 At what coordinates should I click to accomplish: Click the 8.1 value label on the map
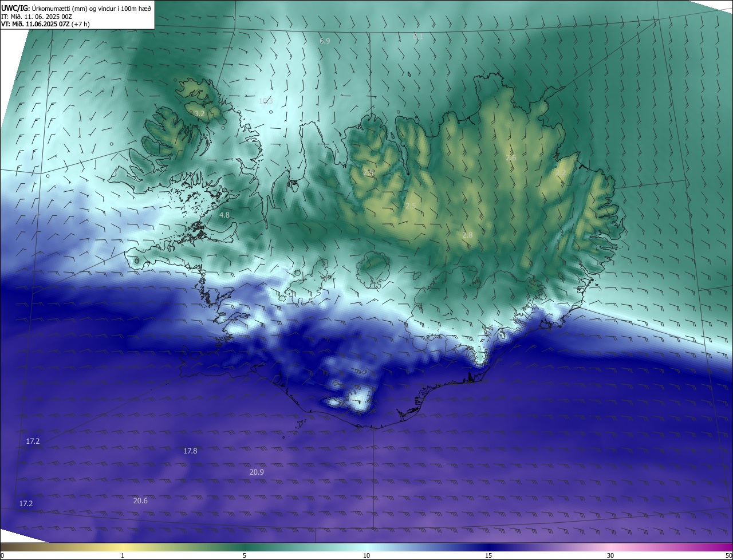[x=418, y=37]
